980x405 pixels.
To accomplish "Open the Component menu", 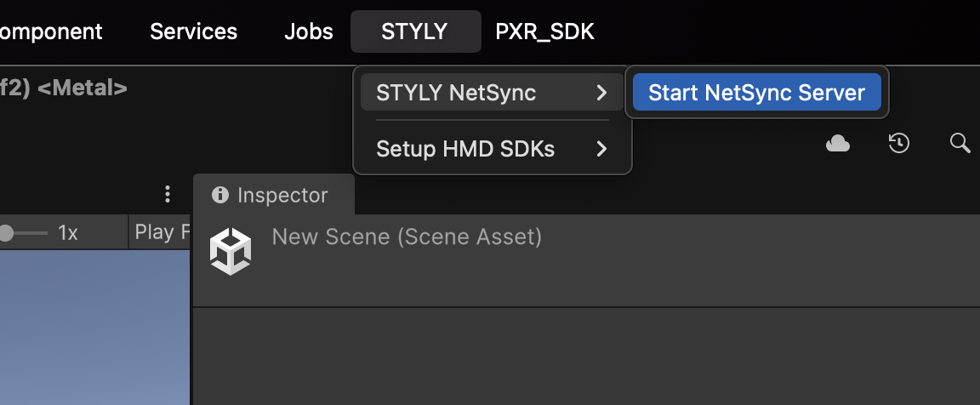I will (51, 31).
